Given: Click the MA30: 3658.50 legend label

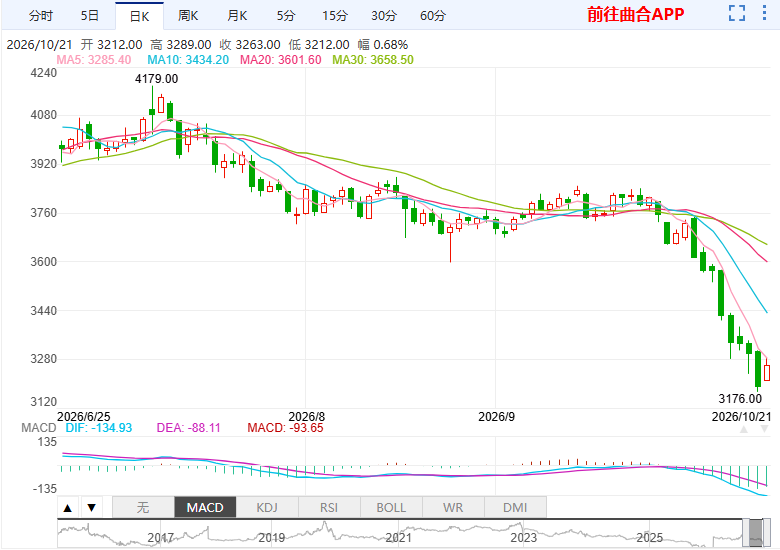Looking at the screenshot, I should 373,60.
